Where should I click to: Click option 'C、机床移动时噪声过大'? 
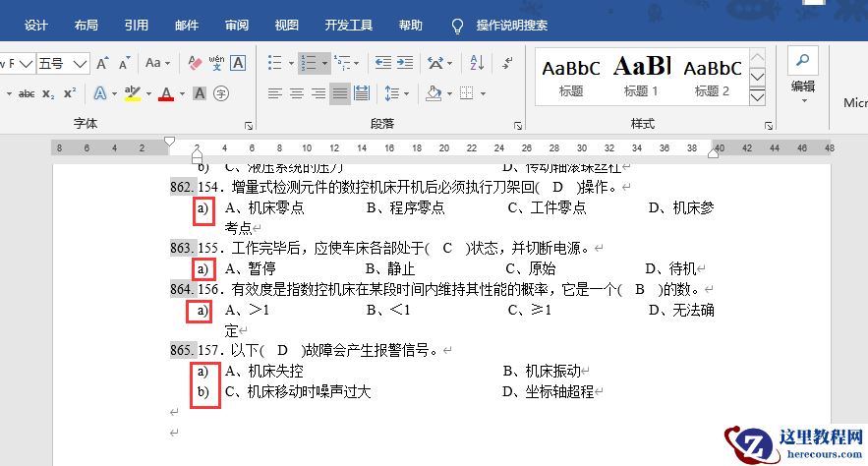click(298, 392)
